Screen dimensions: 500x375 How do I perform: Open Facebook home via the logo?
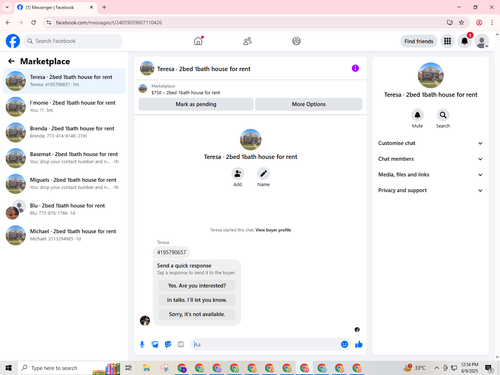pyautogui.click(x=13, y=41)
